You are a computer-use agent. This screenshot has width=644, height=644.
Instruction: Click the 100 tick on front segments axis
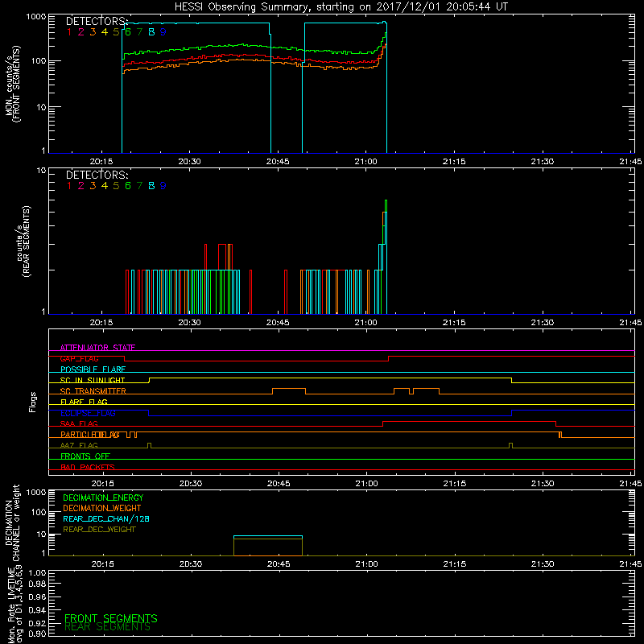click(38, 61)
